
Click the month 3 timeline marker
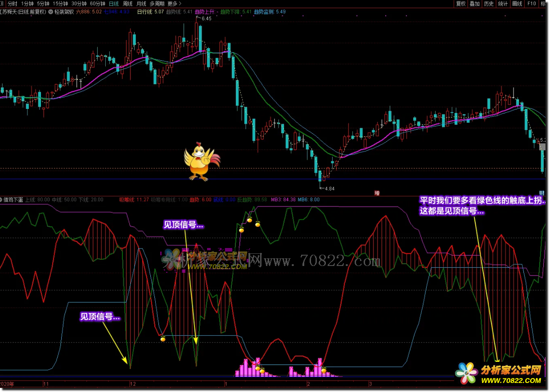coord(370,384)
